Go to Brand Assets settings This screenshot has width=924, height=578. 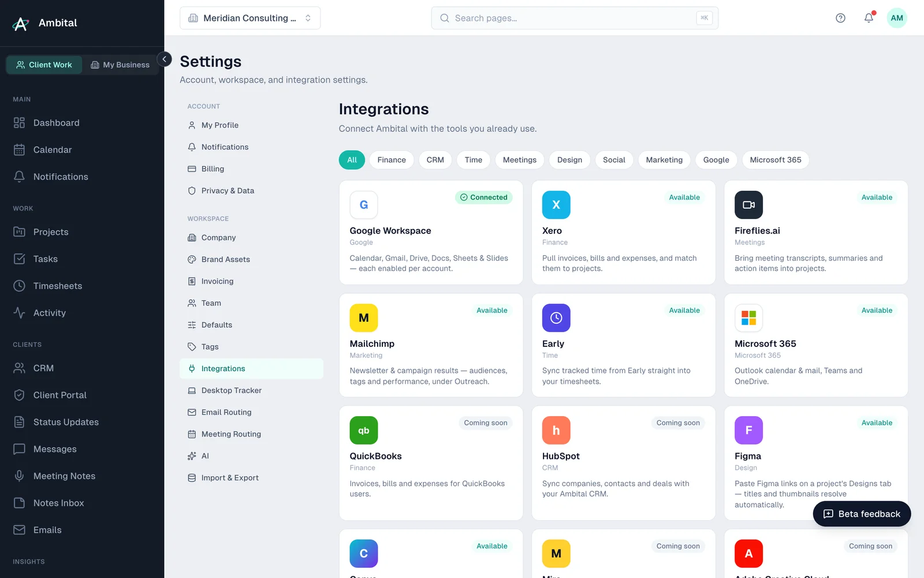(251, 260)
